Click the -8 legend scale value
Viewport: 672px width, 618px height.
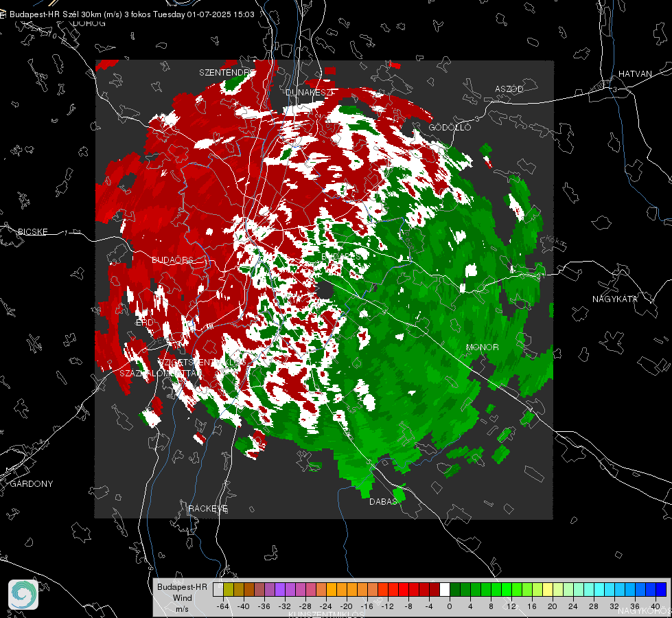408,606
